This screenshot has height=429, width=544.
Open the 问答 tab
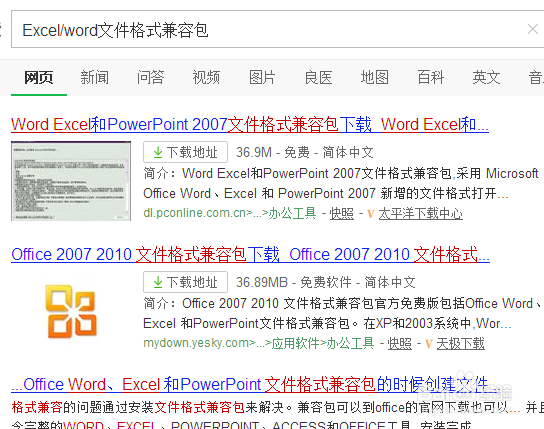(150, 77)
